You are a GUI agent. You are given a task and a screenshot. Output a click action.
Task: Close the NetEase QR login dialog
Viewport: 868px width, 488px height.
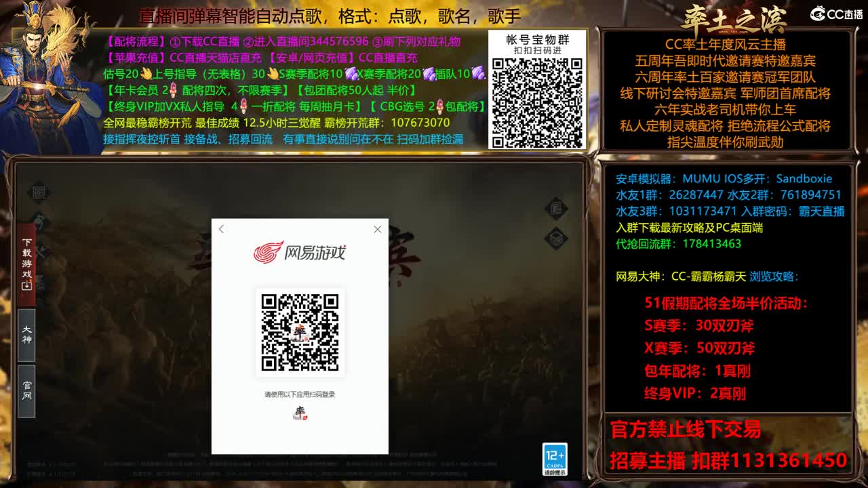[378, 229]
